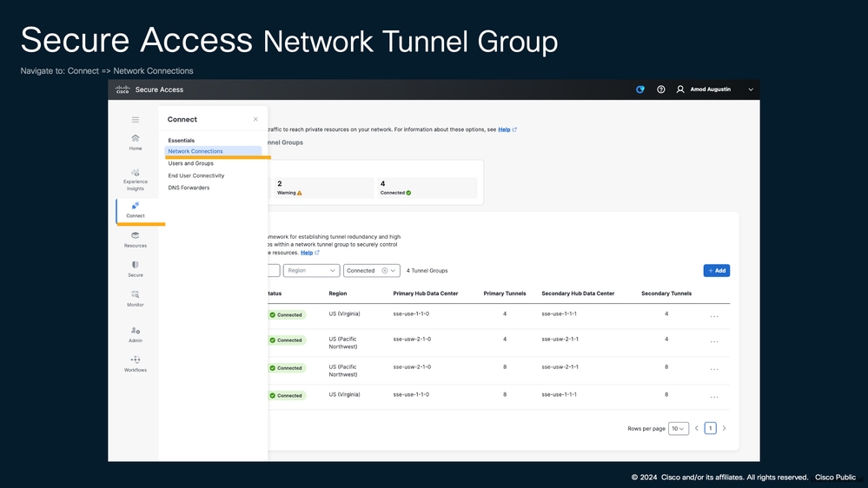Click the Essentials heading in Connect panel

coord(181,141)
